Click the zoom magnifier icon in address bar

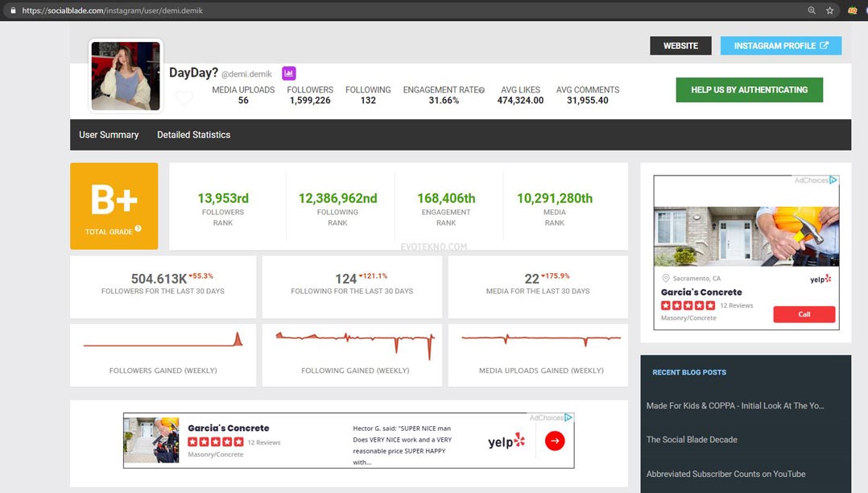812,10
